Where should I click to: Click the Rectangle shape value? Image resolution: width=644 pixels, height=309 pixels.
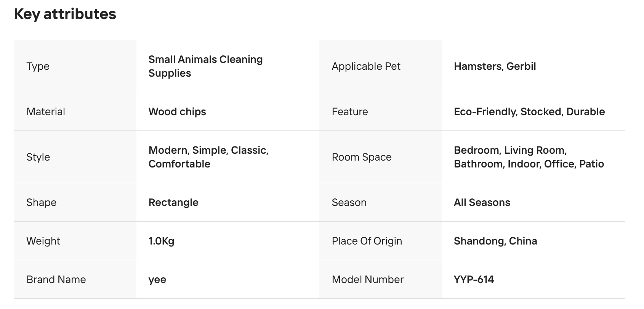(173, 202)
